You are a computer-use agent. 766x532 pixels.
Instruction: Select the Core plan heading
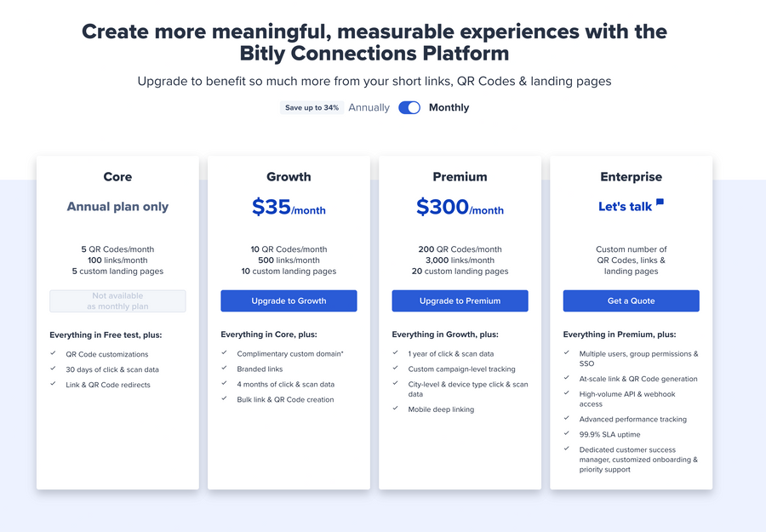click(117, 176)
